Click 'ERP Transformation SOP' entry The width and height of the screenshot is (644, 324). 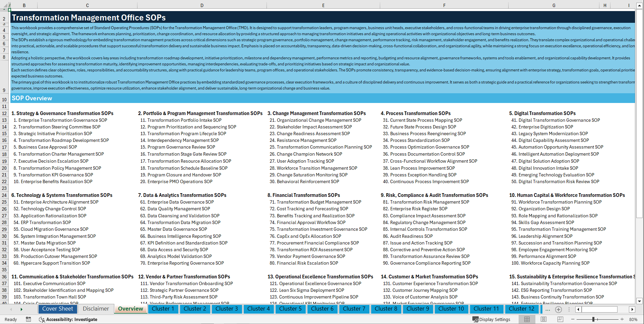(x=46, y=222)
